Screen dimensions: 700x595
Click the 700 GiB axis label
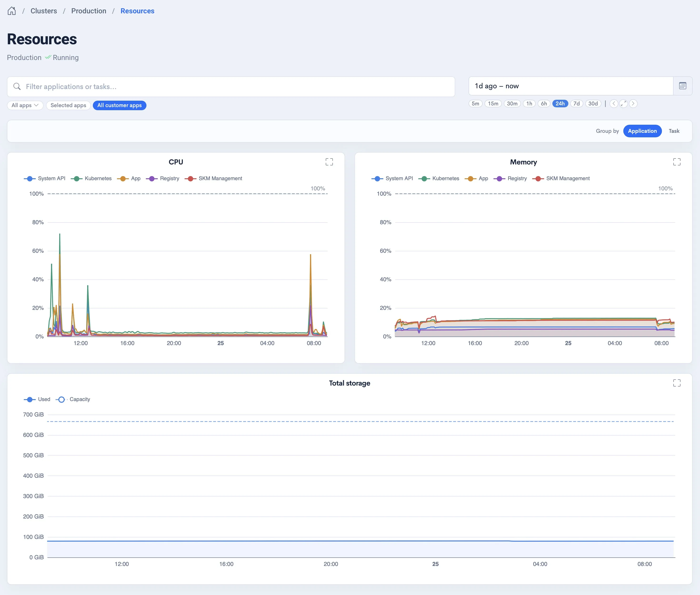point(33,415)
